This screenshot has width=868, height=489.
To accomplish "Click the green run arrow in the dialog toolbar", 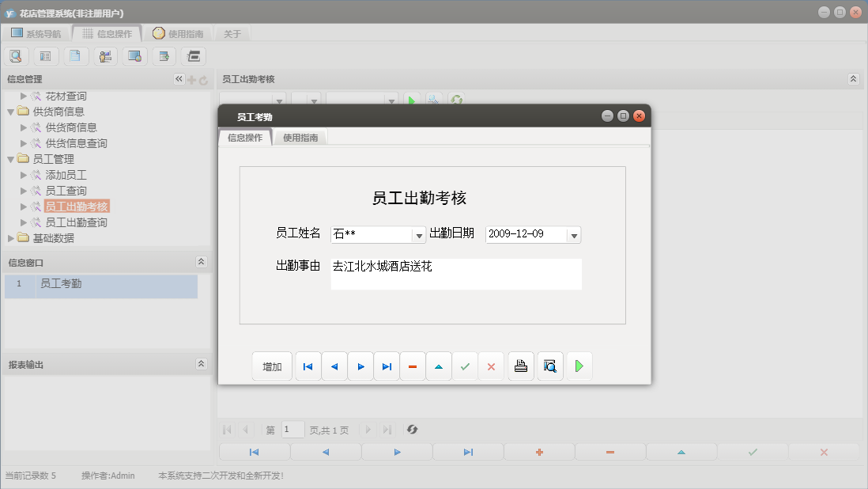I will coord(579,366).
